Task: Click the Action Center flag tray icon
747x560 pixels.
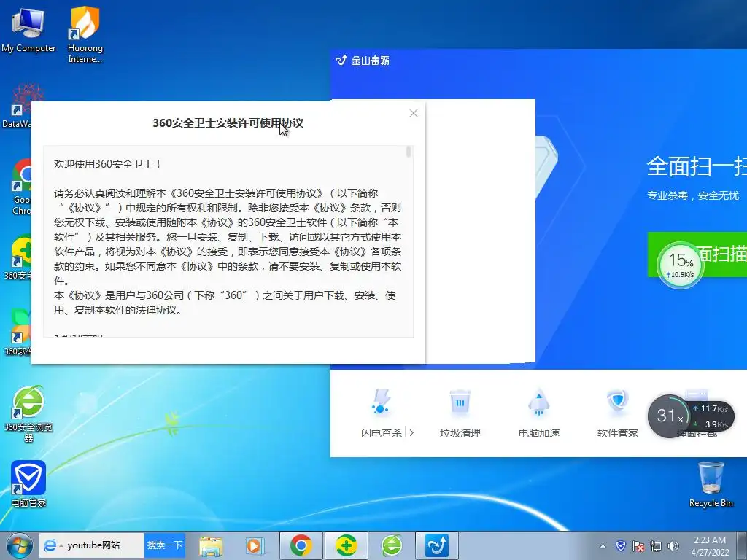Action: [638, 546]
